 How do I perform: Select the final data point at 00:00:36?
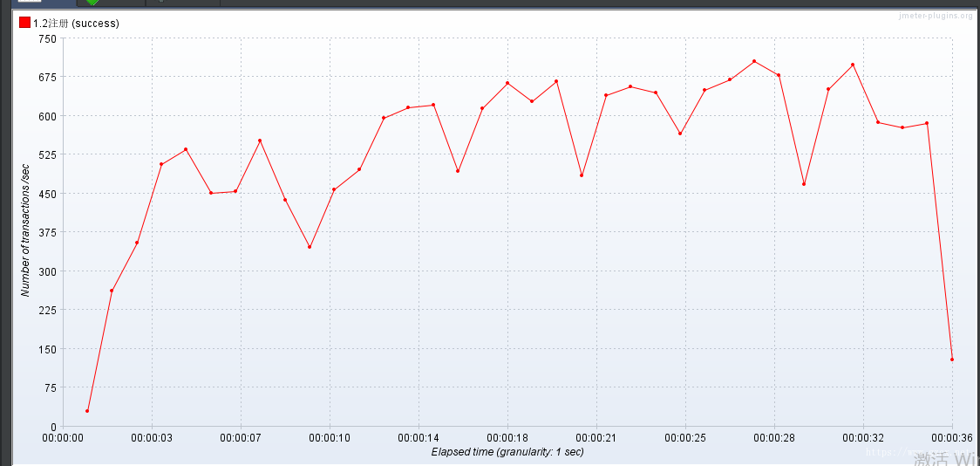(x=952, y=360)
